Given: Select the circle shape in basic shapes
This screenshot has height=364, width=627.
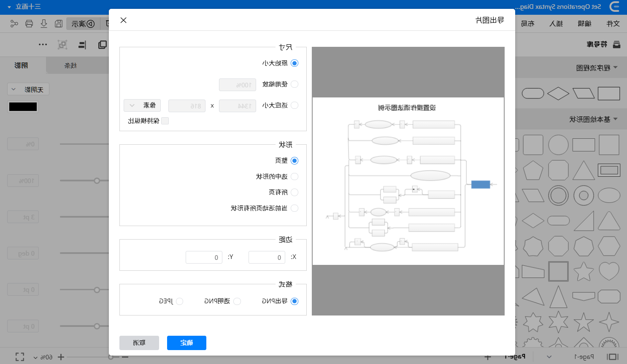Looking at the screenshot, I should (x=558, y=145).
